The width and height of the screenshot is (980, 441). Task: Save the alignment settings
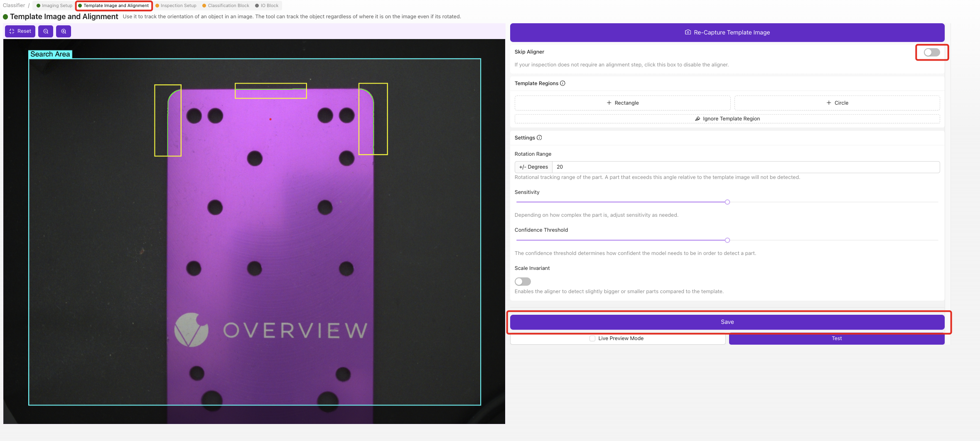click(x=727, y=322)
